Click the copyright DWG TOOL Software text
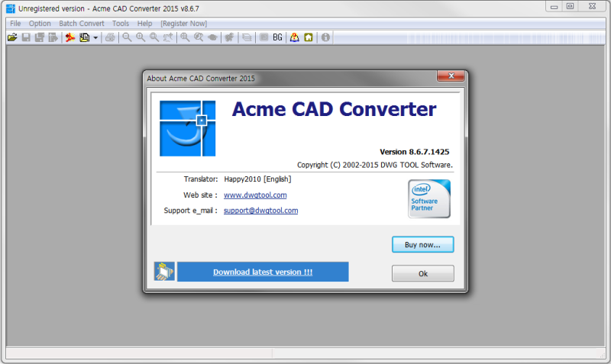The height and width of the screenshot is (364, 611). (x=375, y=165)
